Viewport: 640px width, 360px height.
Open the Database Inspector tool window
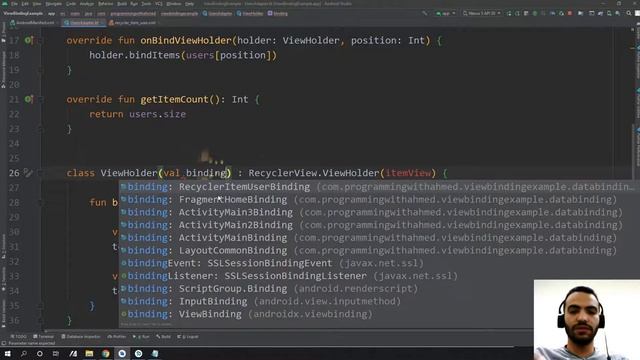(80, 337)
